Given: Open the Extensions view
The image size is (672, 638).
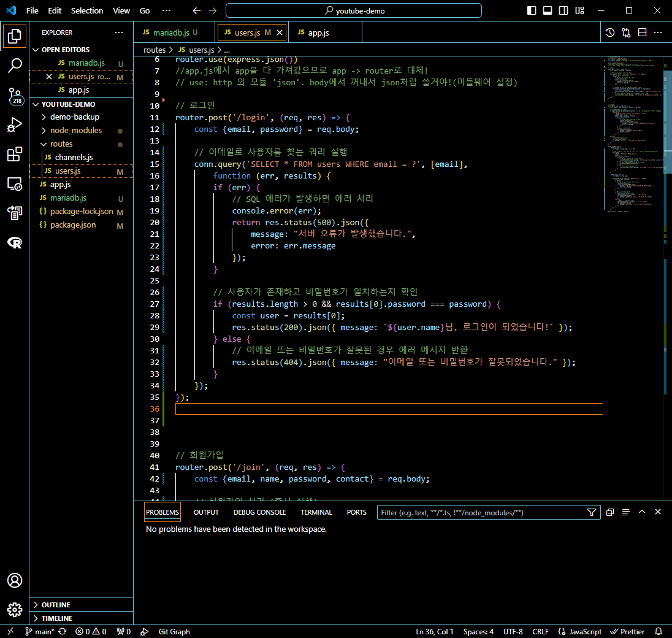Looking at the screenshot, I should pos(15,154).
